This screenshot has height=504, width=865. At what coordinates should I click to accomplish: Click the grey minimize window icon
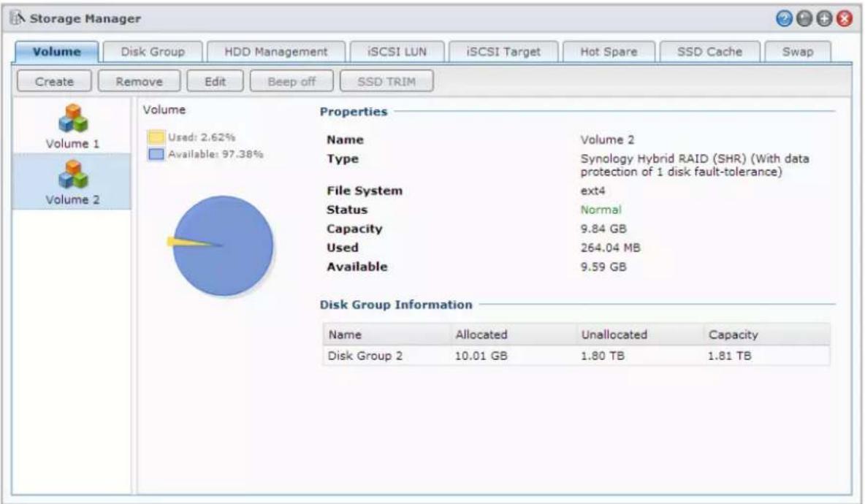tap(804, 19)
